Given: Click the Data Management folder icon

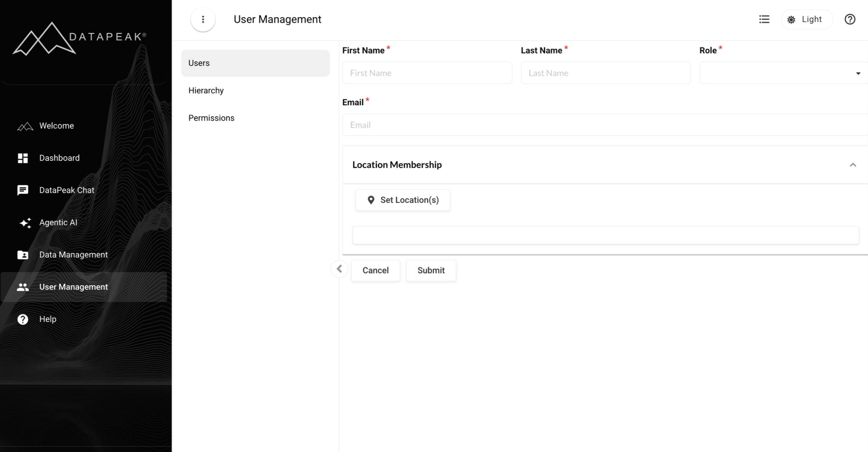Looking at the screenshot, I should (23, 255).
